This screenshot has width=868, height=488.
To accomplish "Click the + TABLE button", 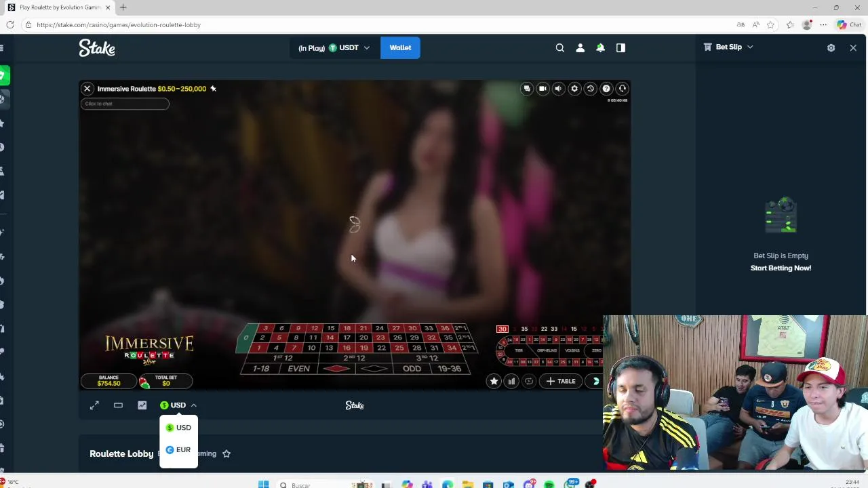I will [561, 381].
